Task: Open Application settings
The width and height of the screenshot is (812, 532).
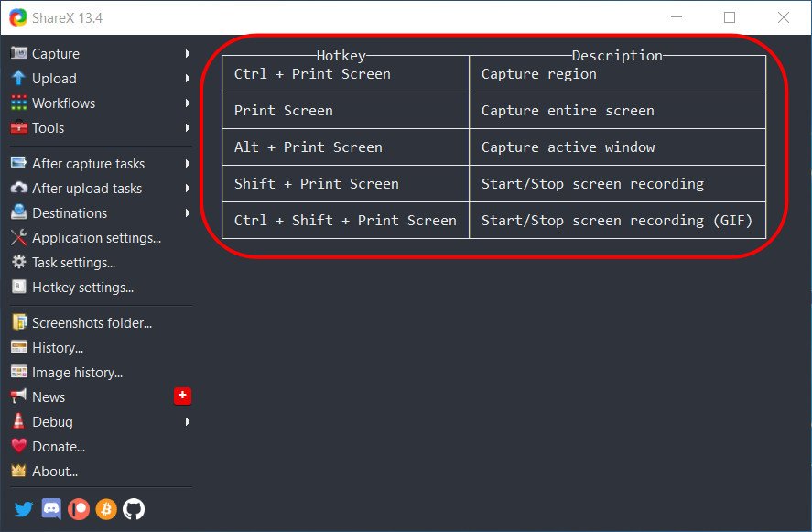Action: pos(96,238)
